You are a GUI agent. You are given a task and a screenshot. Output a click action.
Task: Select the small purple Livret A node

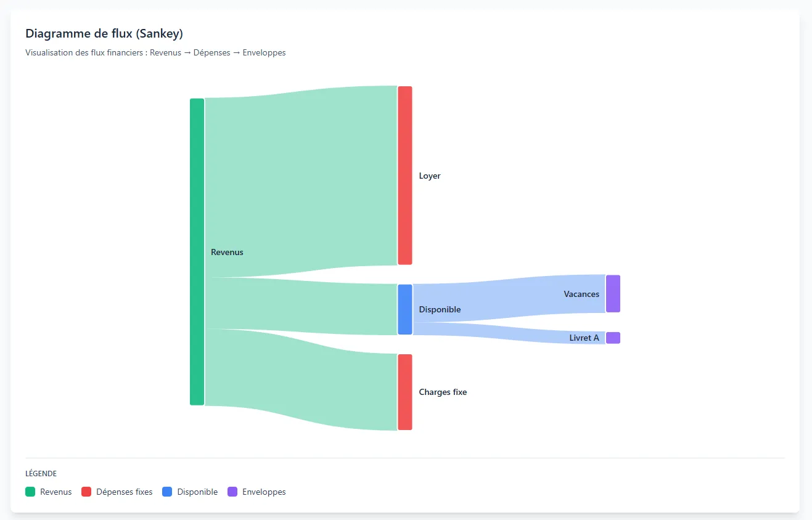coord(612,338)
